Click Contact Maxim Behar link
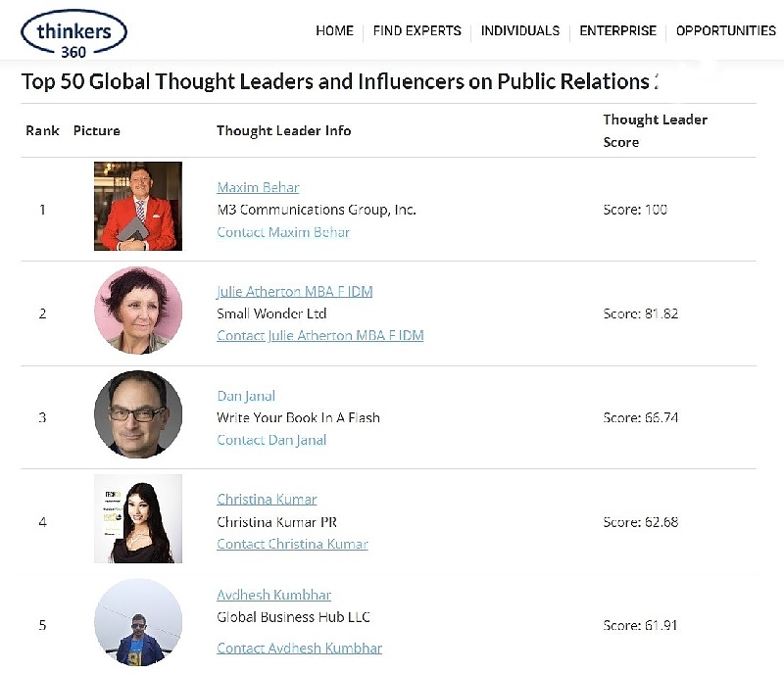The height and width of the screenshot is (674, 784). pyautogui.click(x=283, y=232)
